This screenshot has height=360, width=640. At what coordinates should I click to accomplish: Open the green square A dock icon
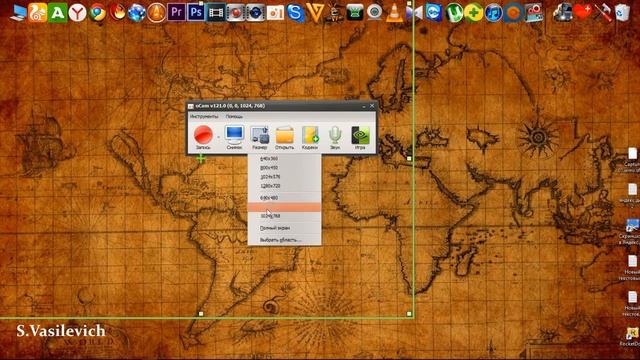click(58, 13)
